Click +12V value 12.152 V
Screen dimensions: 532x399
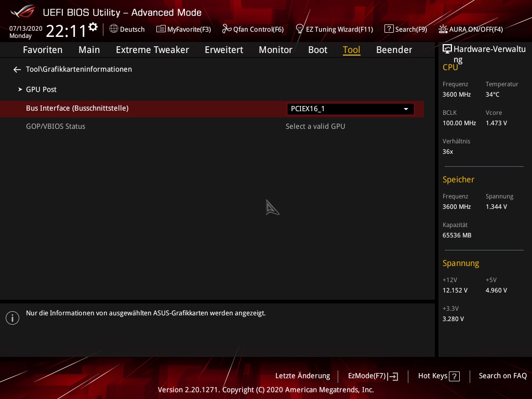coord(455,290)
